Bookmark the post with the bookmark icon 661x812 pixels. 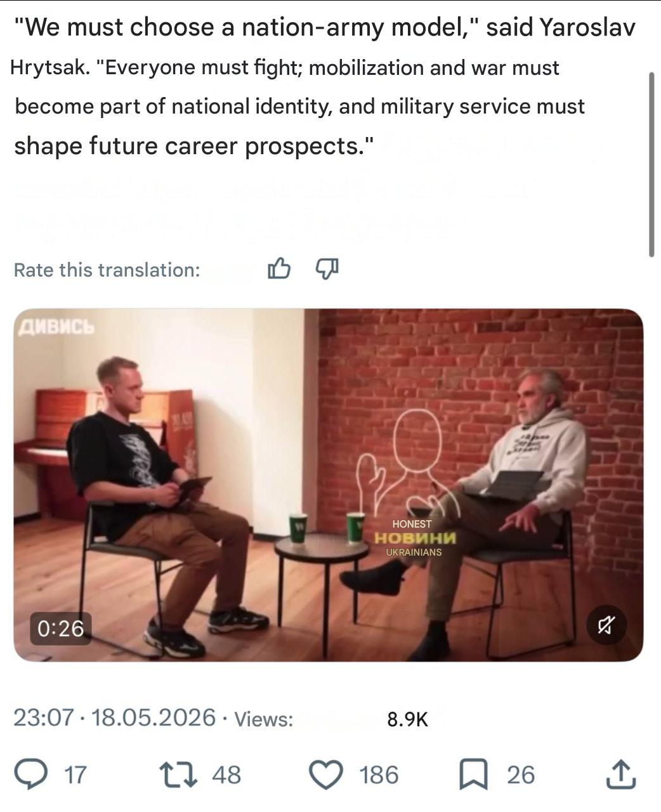[x=473, y=775]
